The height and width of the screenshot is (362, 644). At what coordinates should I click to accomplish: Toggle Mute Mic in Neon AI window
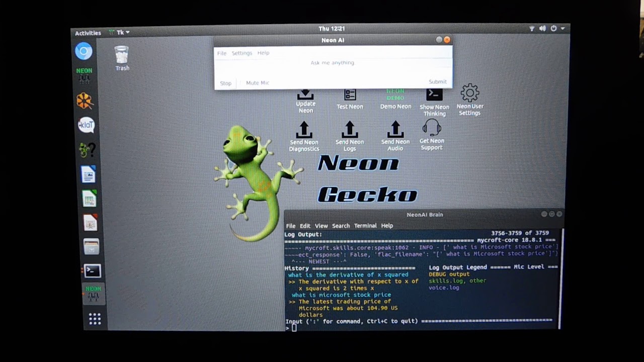[258, 83]
